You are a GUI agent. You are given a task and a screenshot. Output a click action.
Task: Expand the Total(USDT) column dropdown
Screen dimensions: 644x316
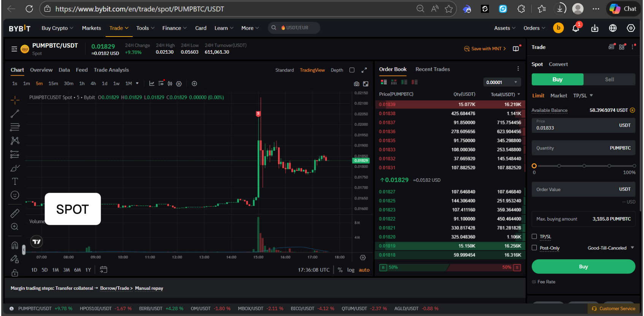coord(519,94)
